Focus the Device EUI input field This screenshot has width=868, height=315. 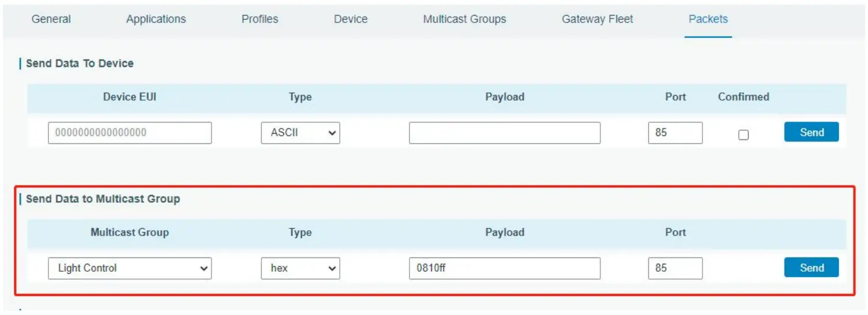click(x=130, y=132)
